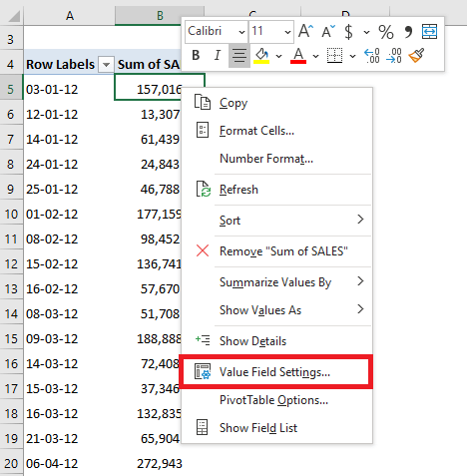The height and width of the screenshot is (476, 467).
Task: Apply Comma Style formatting
Action: pos(408,32)
